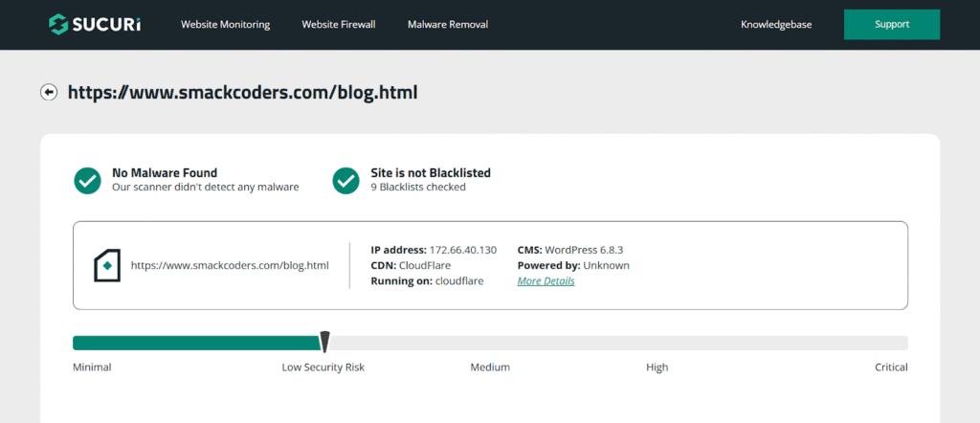Click the Critical risk label

point(890,367)
